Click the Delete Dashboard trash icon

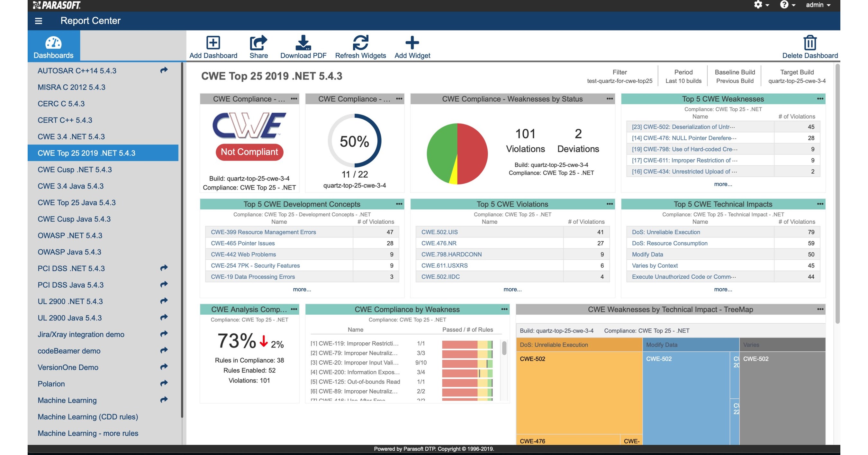click(810, 43)
